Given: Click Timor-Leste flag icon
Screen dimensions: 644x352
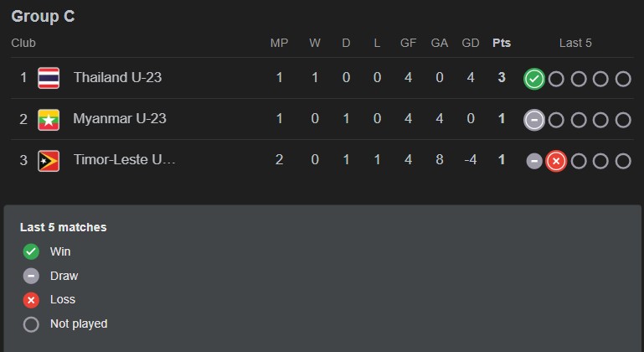Looking at the screenshot, I should (x=49, y=160).
